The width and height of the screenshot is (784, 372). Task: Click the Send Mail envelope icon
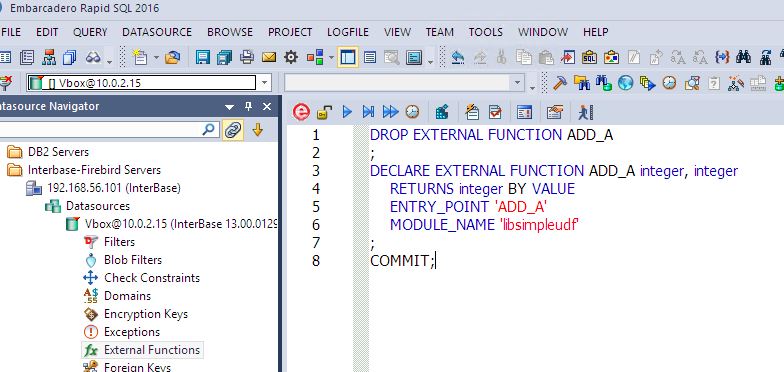pyautogui.click(x=269, y=58)
